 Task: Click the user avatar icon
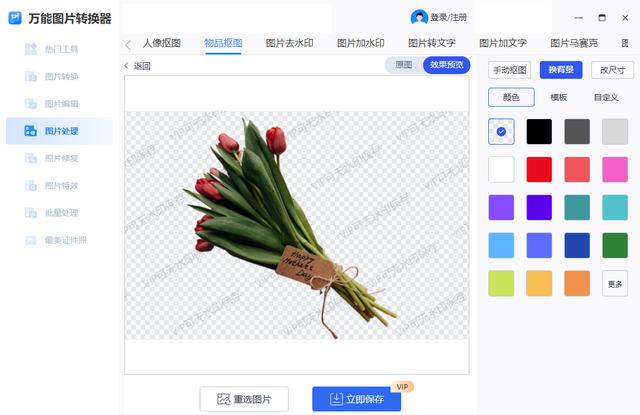[x=419, y=18]
